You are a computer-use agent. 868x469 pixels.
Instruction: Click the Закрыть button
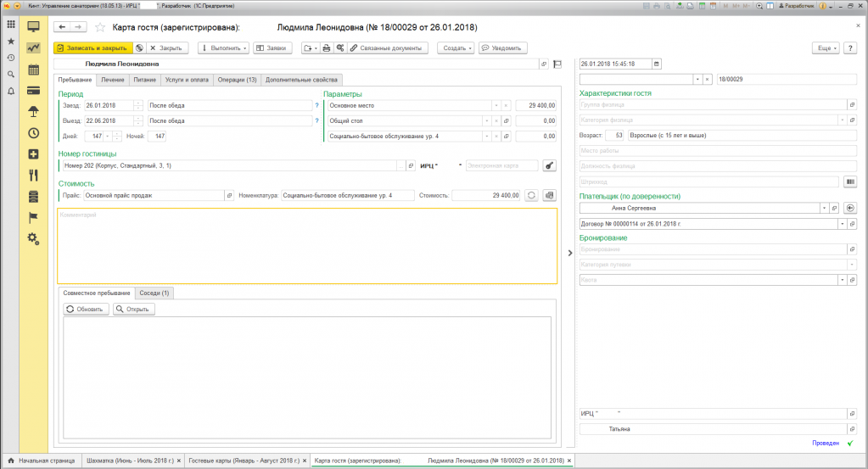pyautogui.click(x=166, y=48)
